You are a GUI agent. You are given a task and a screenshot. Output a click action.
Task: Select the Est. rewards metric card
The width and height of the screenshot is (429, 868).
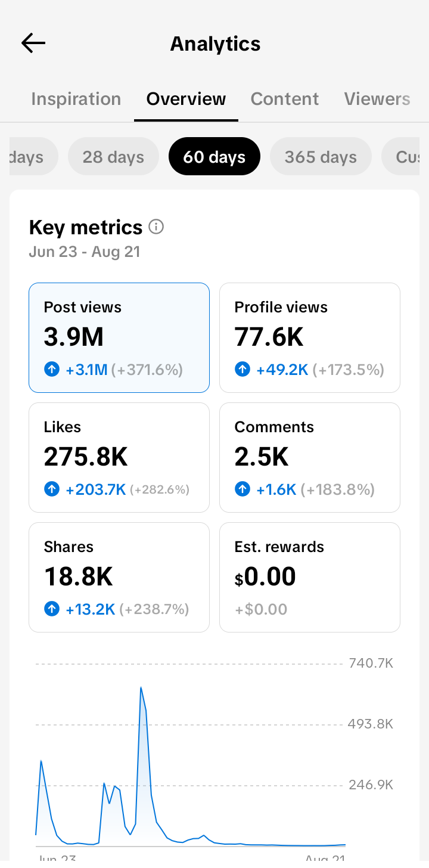(310, 577)
